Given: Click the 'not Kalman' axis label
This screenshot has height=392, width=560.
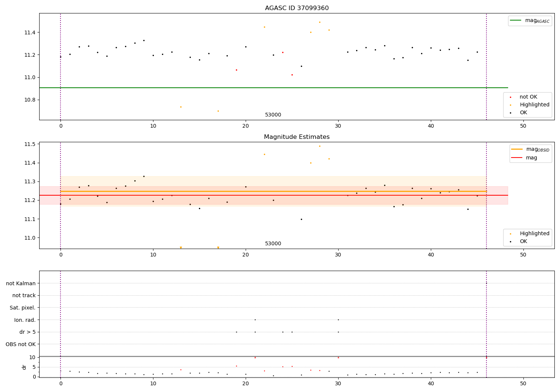Looking at the screenshot, I should (21, 283).
